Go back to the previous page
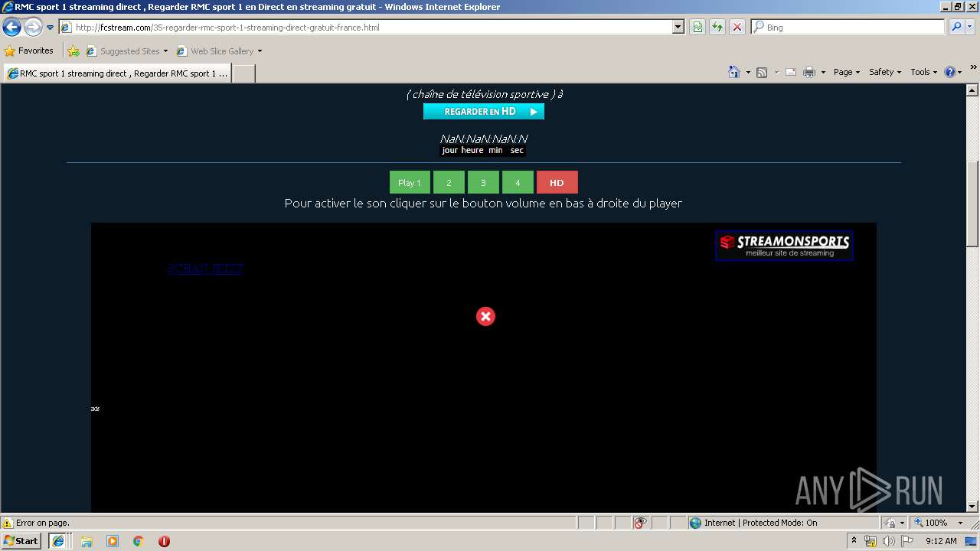 [x=11, y=28]
